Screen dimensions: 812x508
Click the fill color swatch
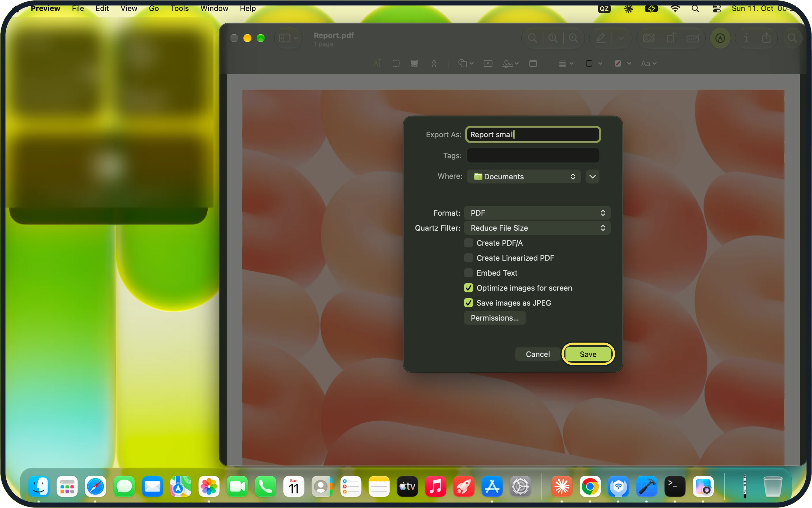[x=617, y=63]
